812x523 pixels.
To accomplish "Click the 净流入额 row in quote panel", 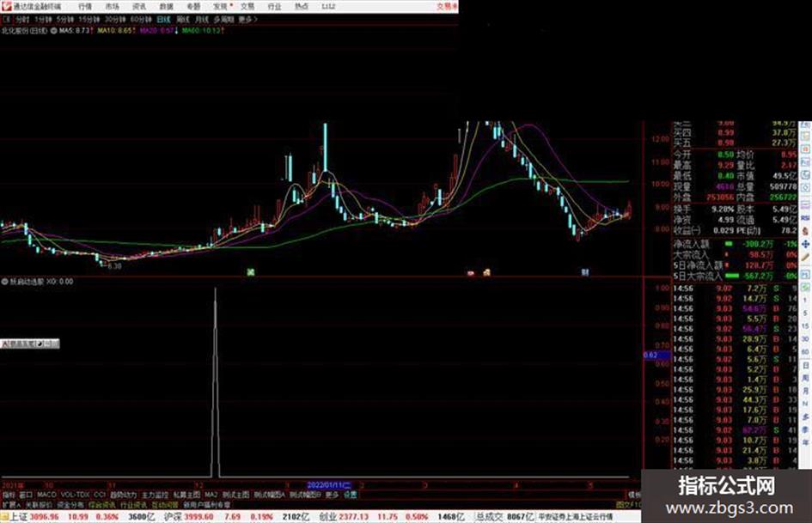I will (x=736, y=244).
